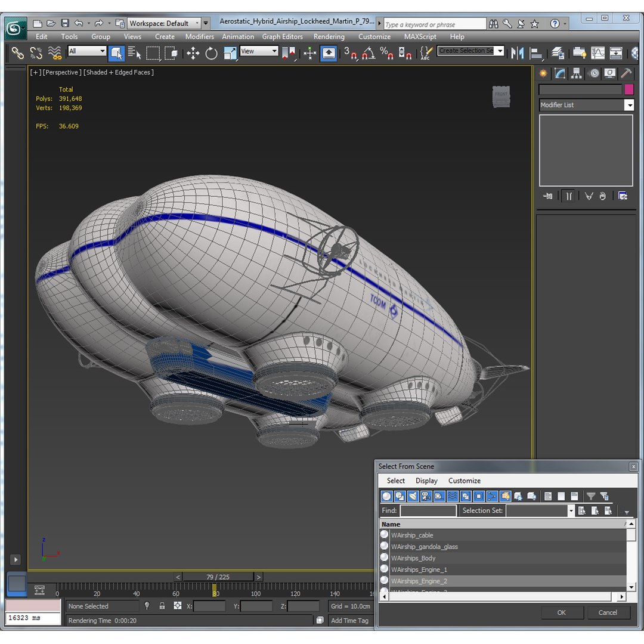Expand the Quick Access toolbar options arrow
Viewport: 644px width, 644px height.
pos(206,23)
